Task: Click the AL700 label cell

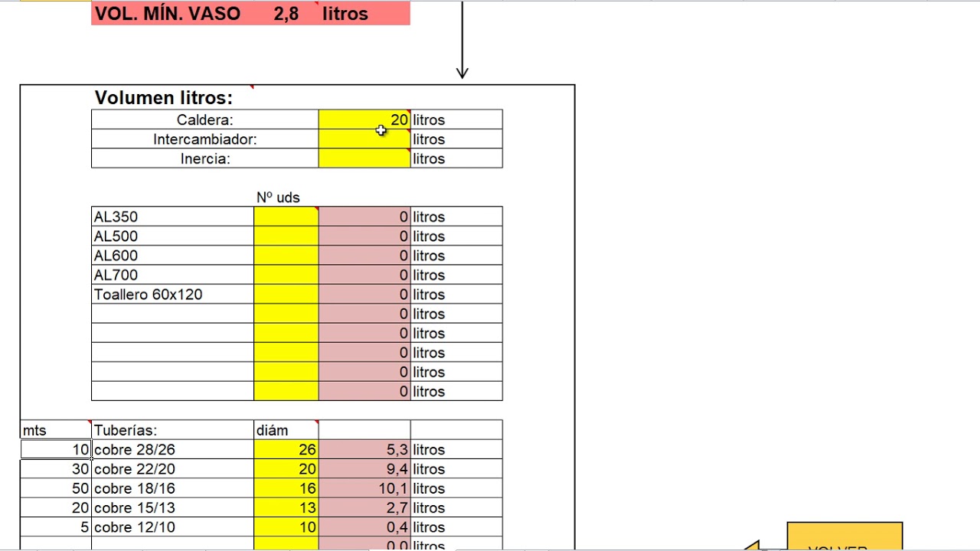Action: (172, 275)
